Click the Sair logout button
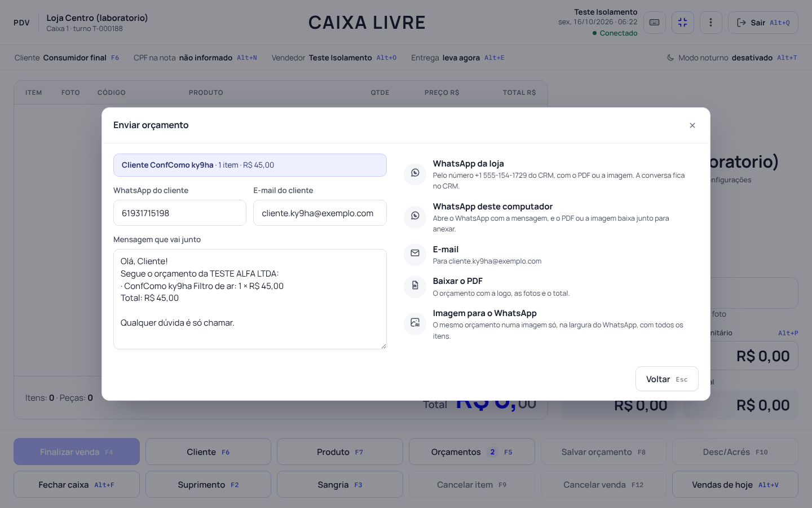 coord(763,23)
